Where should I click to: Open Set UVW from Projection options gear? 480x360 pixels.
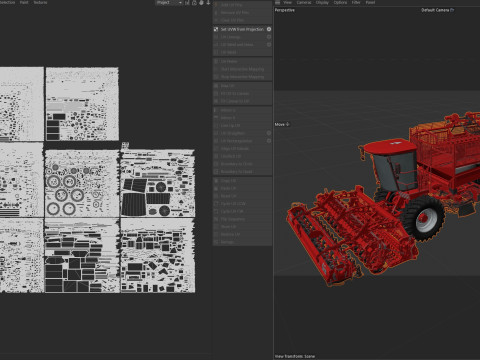click(x=269, y=29)
